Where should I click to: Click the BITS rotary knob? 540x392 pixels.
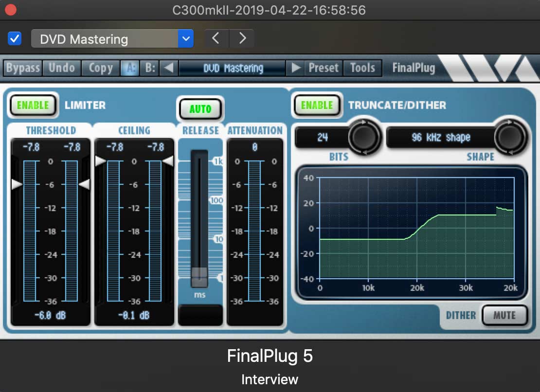tap(364, 137)
